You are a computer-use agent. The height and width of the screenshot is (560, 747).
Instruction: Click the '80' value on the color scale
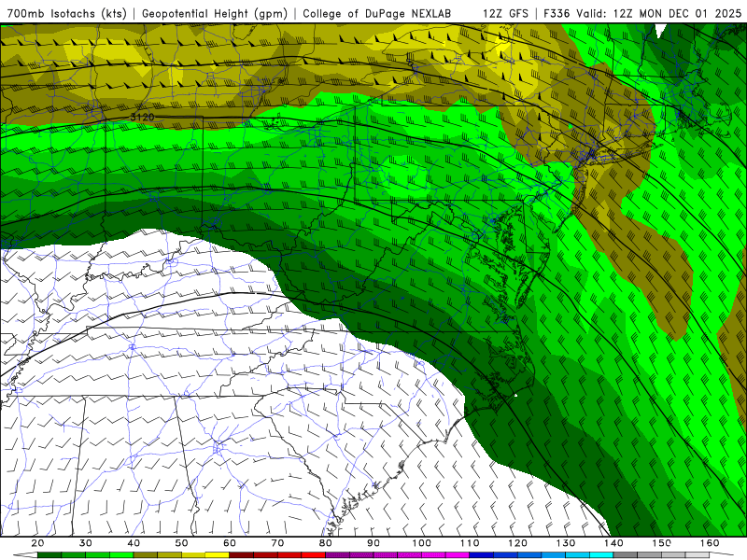coord(326,543)
